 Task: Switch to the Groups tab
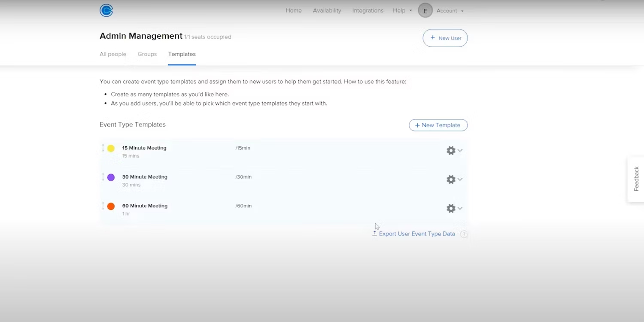pyautogui.click(x=147, y=54)
